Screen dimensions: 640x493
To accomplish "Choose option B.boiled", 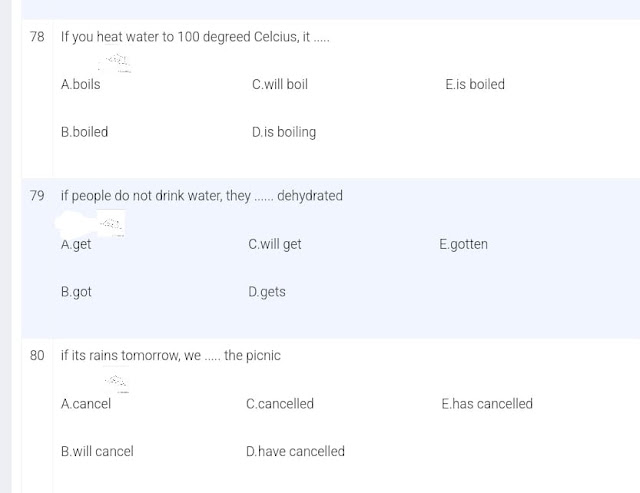I will point(84,132).
